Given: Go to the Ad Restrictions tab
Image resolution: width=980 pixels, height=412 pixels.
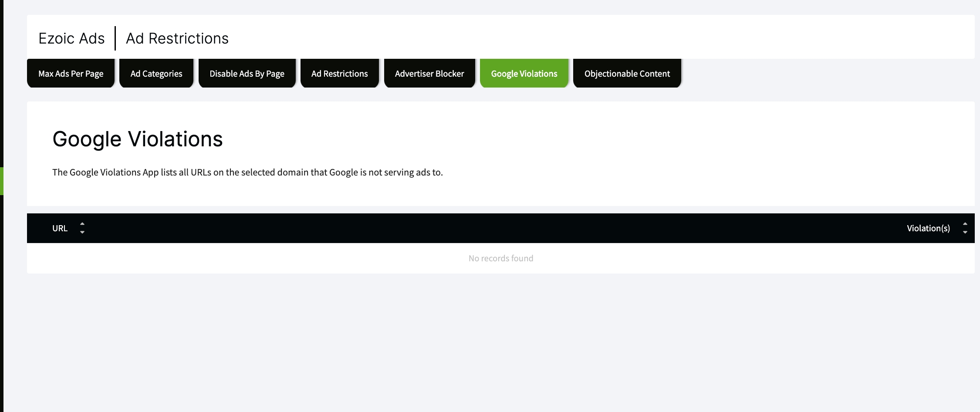Looking at the screenshot, I should point(340,73).
